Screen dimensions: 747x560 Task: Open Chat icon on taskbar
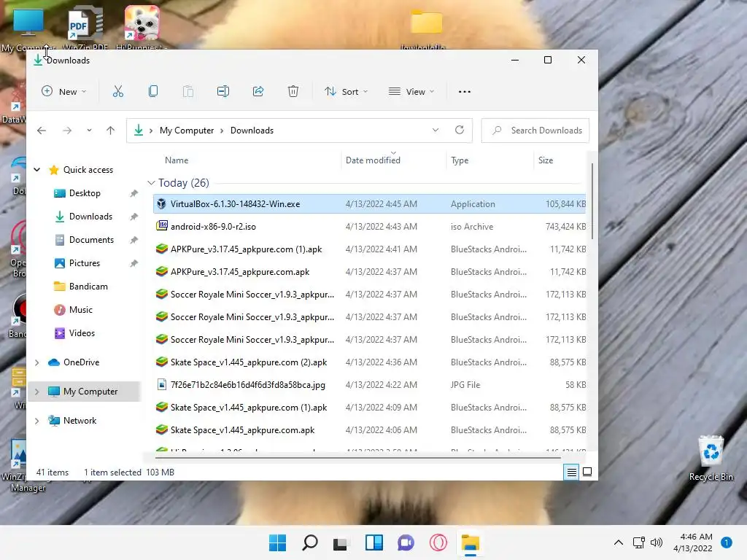406,542
